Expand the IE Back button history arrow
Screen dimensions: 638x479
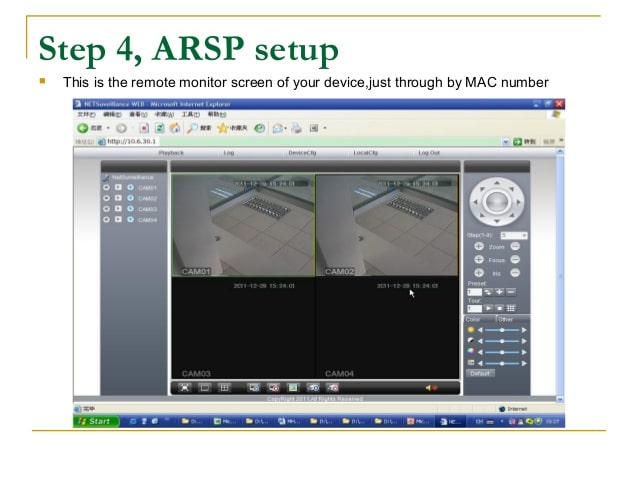pyautogui.click(x=106, y=128)
